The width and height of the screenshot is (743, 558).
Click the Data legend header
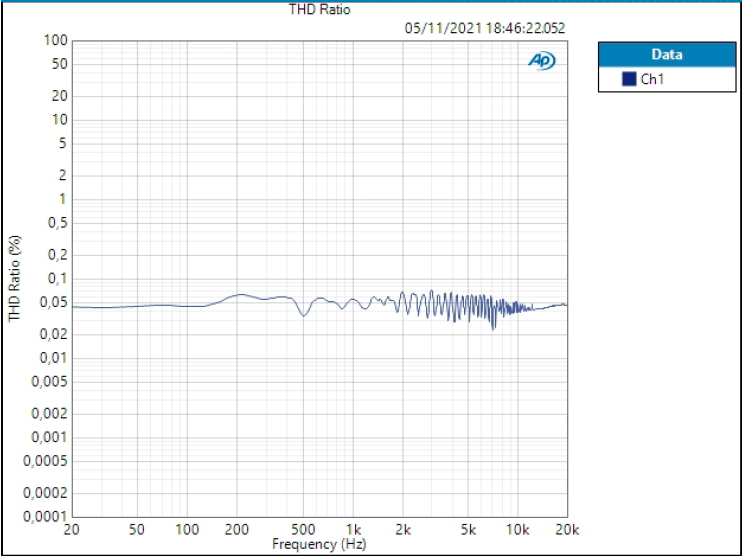667,54
